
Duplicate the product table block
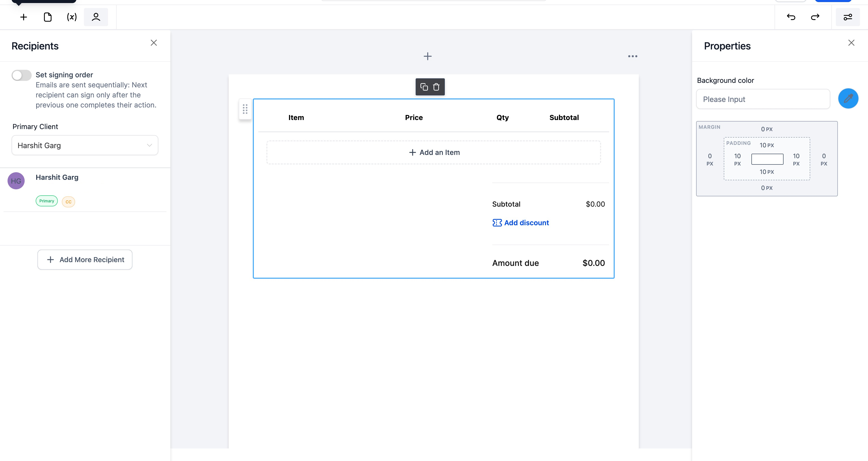click(x=424, y=87)
